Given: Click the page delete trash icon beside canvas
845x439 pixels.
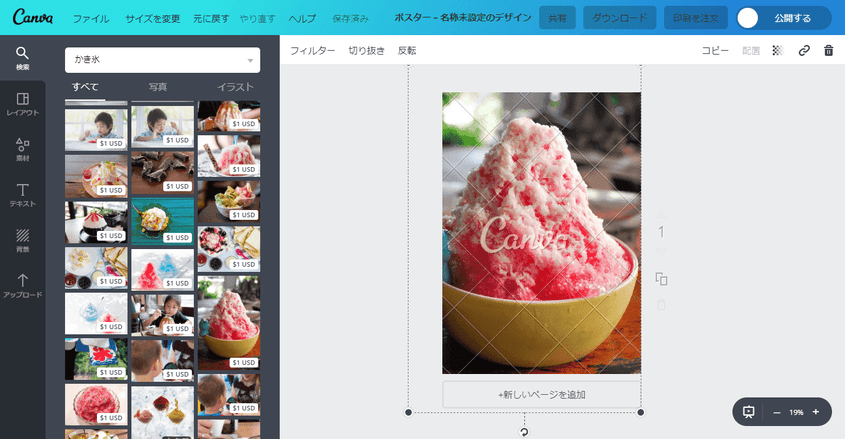Looking at the screenshot, I should point(661,305).
